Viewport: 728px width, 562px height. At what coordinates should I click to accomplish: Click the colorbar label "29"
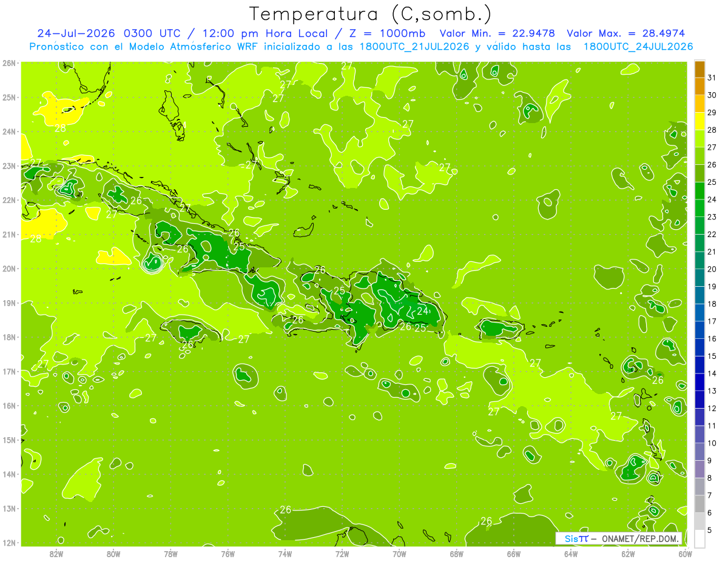(x=712, y=113)
